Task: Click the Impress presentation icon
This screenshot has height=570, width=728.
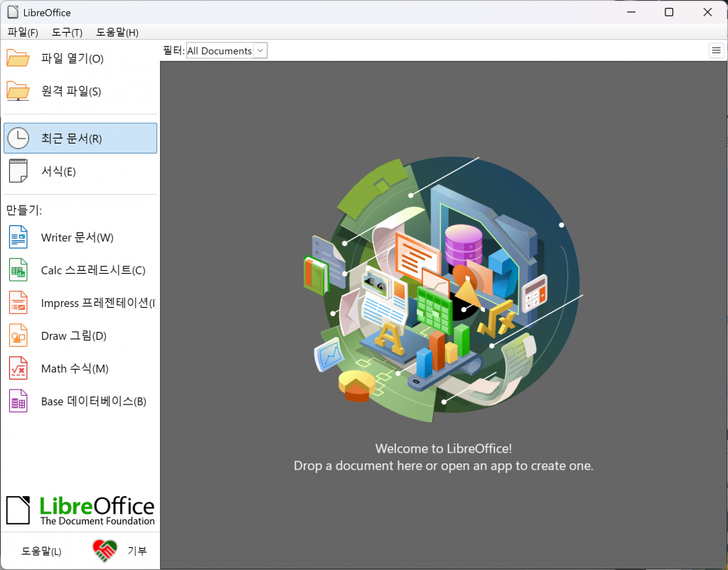Action: [x=18, y=303]
